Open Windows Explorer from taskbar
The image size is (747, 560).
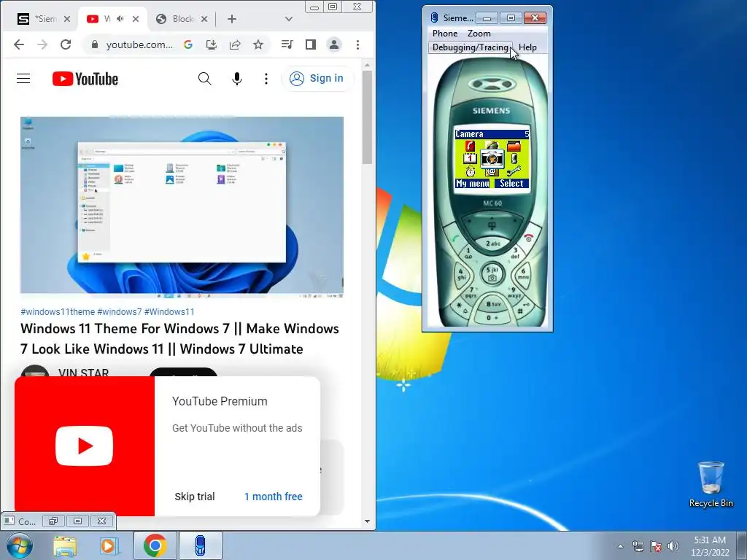point(65,545)
